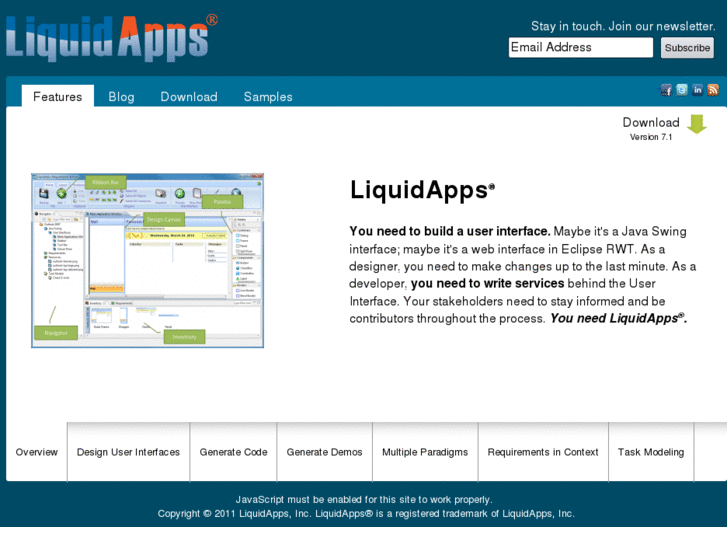Open Design User Interfaces section

click(128, 452)
